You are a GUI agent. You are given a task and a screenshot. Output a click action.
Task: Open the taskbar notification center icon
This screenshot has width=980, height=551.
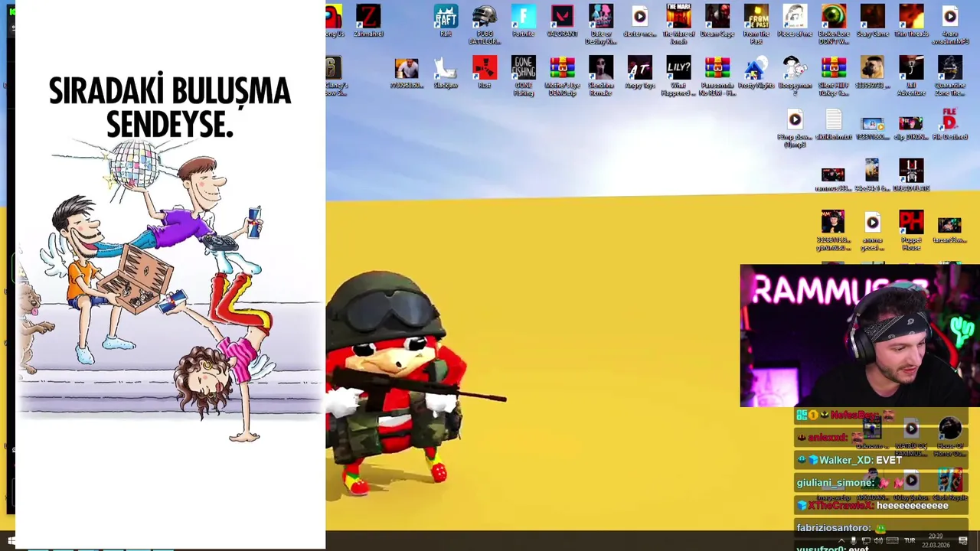coord(963,540)
